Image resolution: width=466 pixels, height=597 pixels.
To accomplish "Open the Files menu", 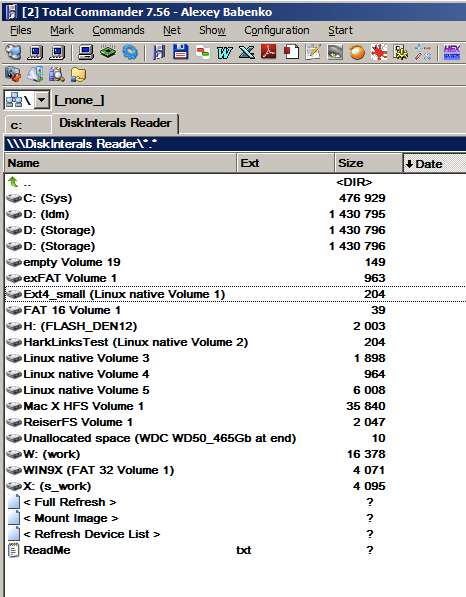I will coord(21,30).
